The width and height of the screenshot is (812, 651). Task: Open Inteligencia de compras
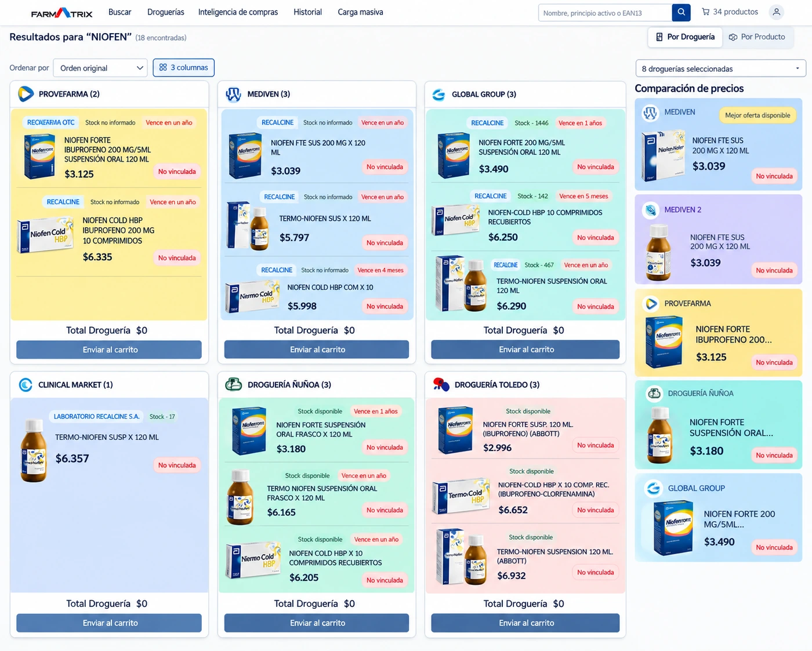238,12
